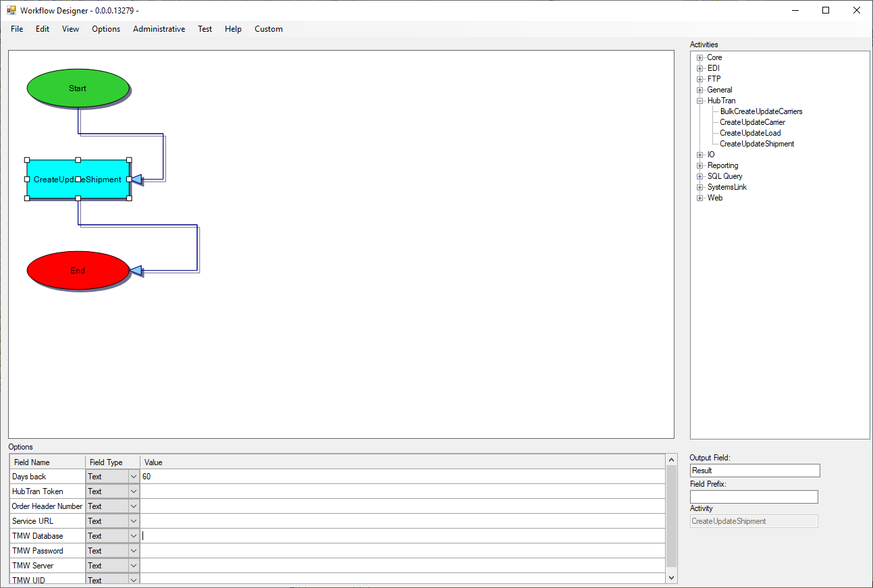The height and width of the screenshot is (588, 873).
Task: Click the Field Prefix input box
Action: pos(753,497)
